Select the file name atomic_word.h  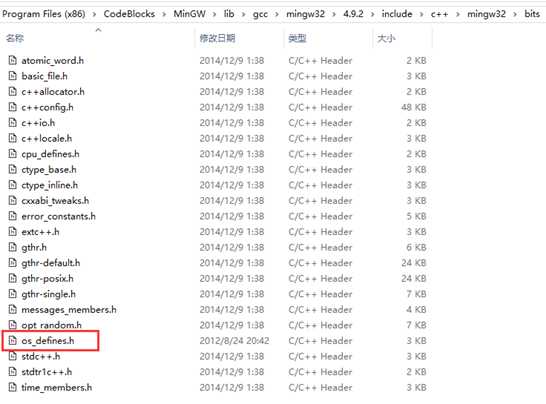coord(53,61)
